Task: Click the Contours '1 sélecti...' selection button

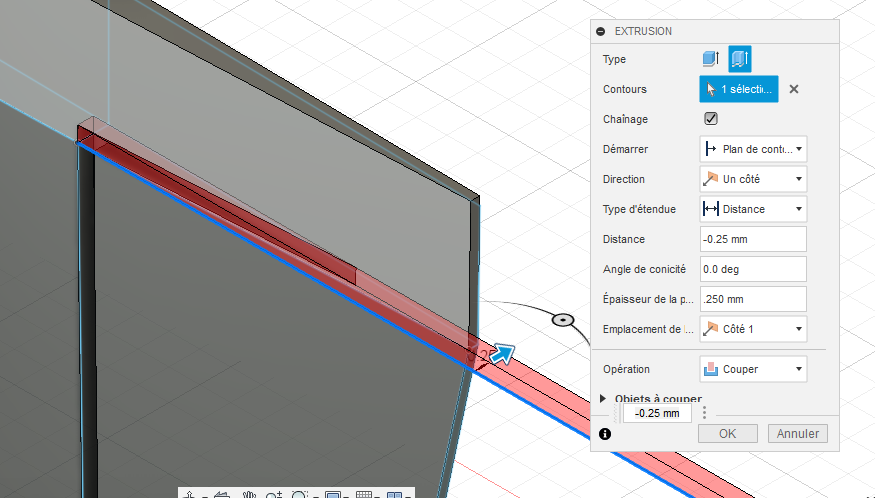Action: point(739,89)
